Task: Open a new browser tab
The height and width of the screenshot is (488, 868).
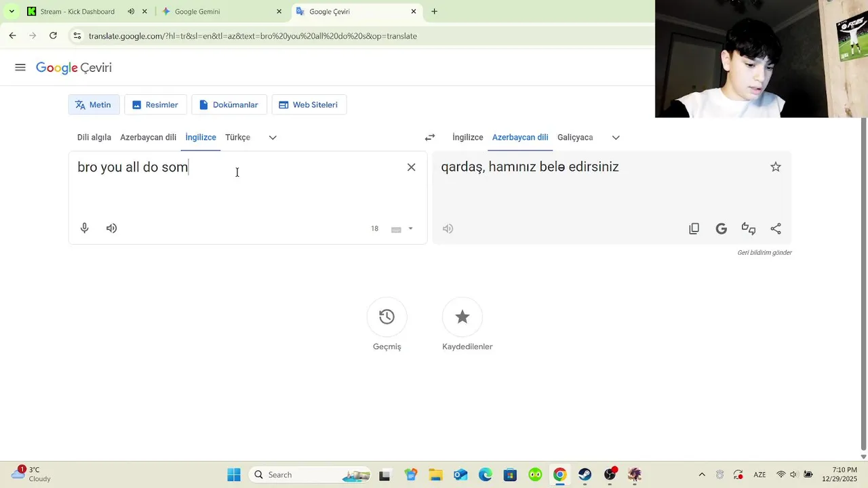Action: point(434,12)
